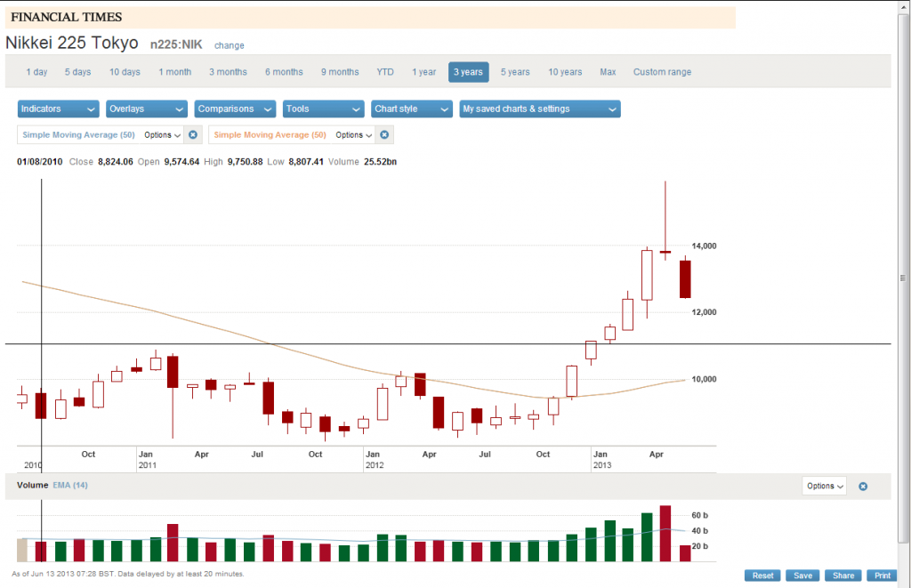This screenshot has width=911, height=588.
Task: Click the Volume panel heading
Action: pos(33,485)
